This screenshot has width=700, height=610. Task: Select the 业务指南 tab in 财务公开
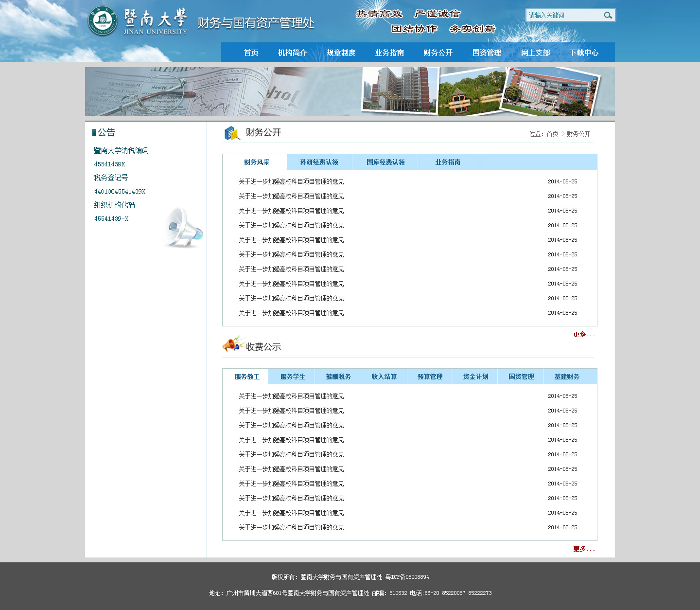(448, 162)
